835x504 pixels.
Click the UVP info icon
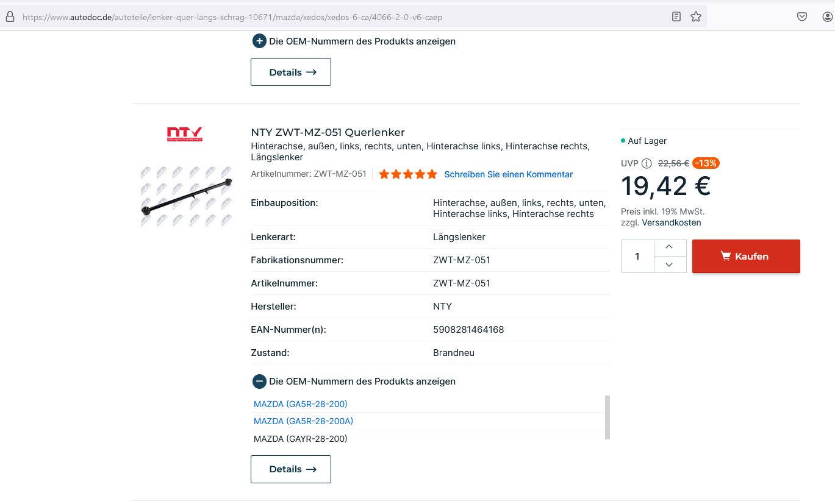click(647, 163)
